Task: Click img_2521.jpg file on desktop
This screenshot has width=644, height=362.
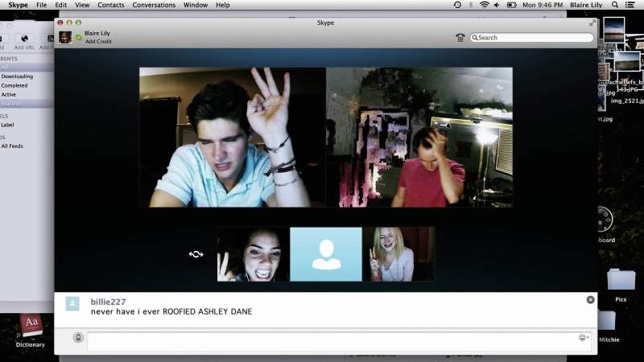Action: tap(627, 101)
